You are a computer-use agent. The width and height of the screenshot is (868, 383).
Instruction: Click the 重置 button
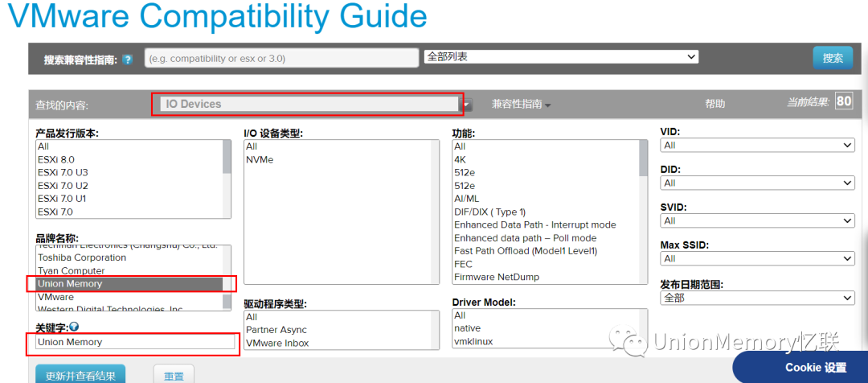(x=174, y=375)
